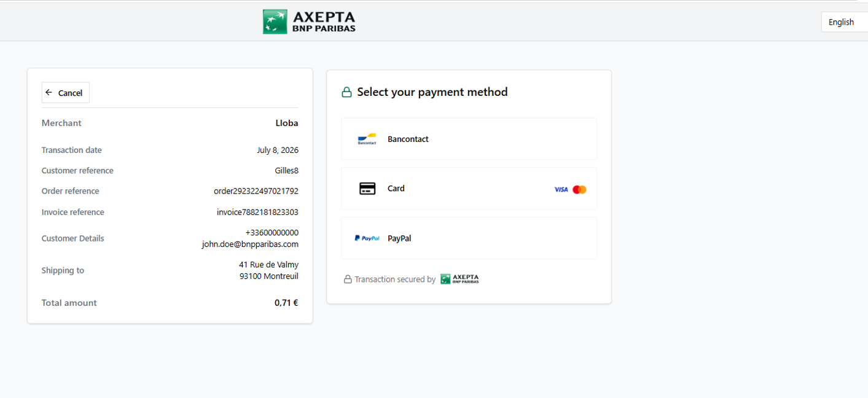Click the small Axepta logo in footer
Viewport: 868px width, 398px height.
pyautogui.click(x=459, y=279)
